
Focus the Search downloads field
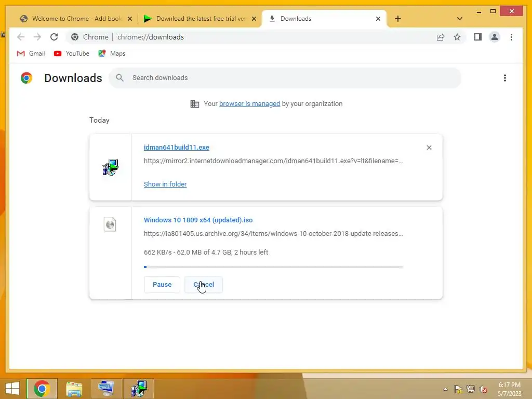pyautogui.click(x=285, y=78)
